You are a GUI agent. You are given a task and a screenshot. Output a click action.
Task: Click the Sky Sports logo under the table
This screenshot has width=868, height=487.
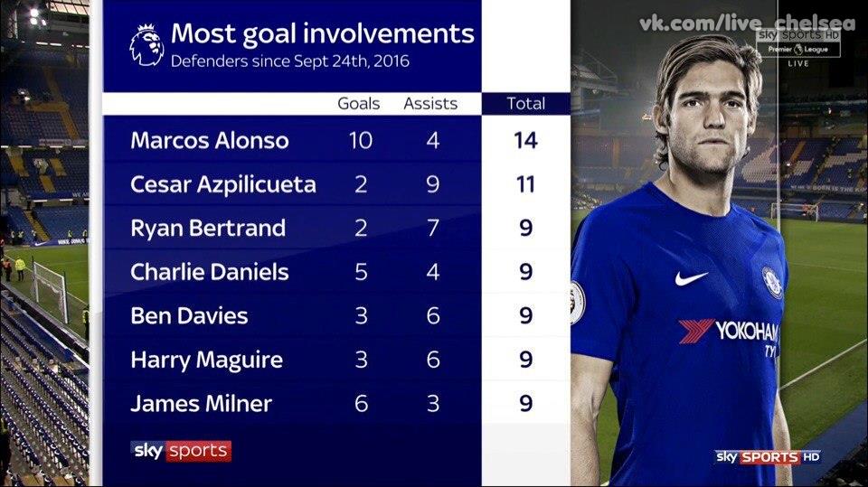coord(181,451)
